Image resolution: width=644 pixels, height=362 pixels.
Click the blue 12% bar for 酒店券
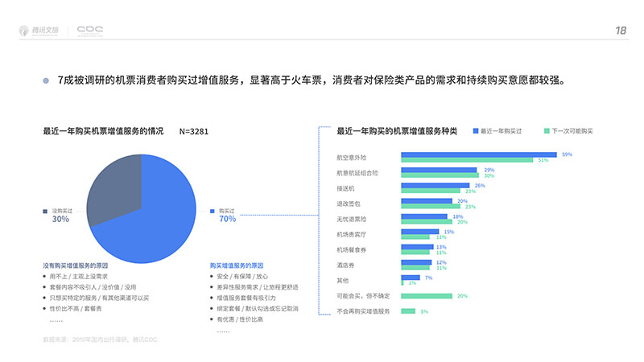(416, 263)
